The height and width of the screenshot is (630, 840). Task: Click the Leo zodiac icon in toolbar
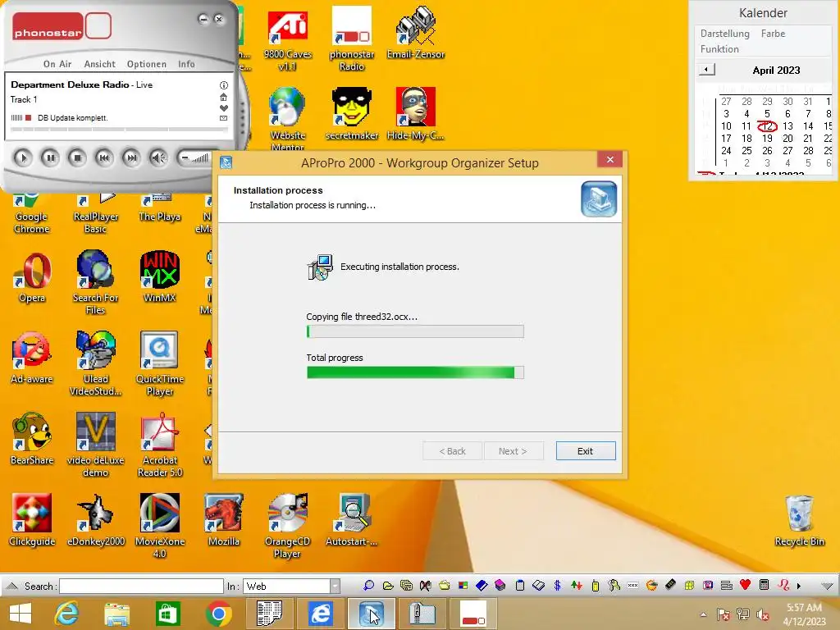[x=783, y=585]
